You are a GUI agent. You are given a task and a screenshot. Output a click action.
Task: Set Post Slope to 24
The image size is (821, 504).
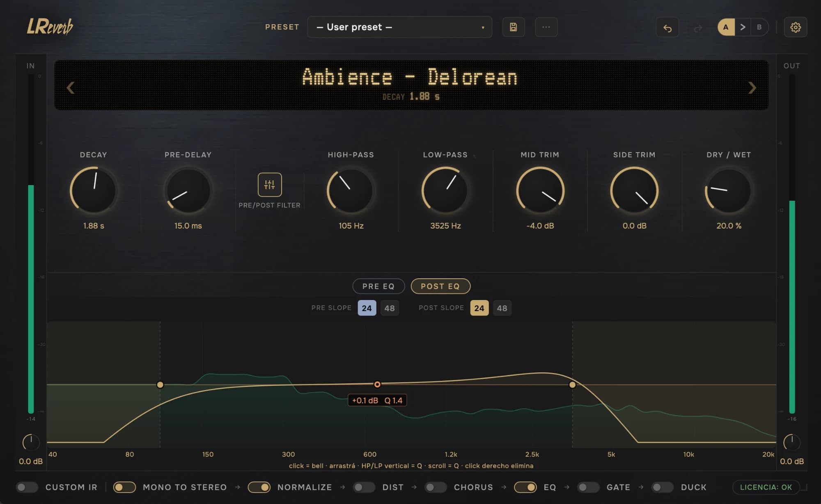pyautogui.click(x=479, y=308)
